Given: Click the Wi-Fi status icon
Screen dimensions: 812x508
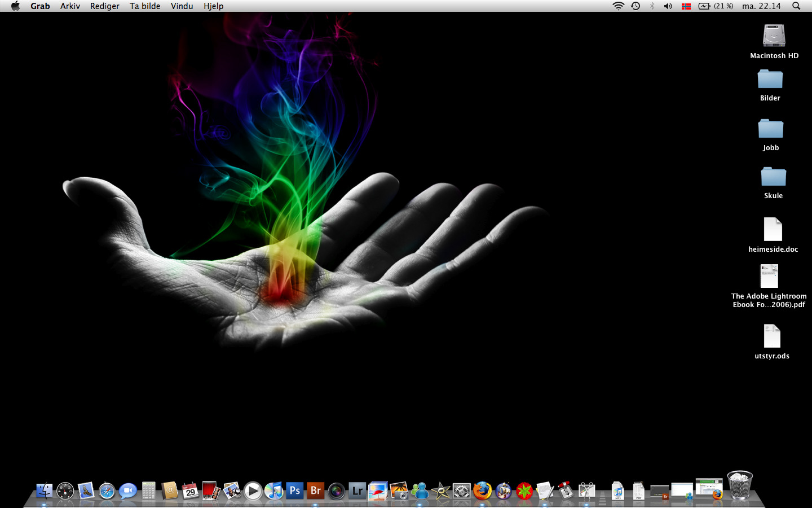Looking at the screenshot, I should 619,6.
